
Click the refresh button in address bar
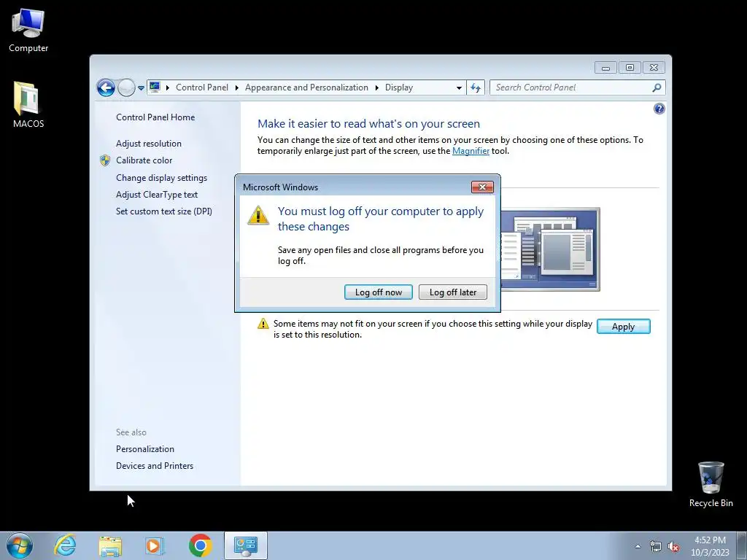pyautogui.click(x=476, y=87)
